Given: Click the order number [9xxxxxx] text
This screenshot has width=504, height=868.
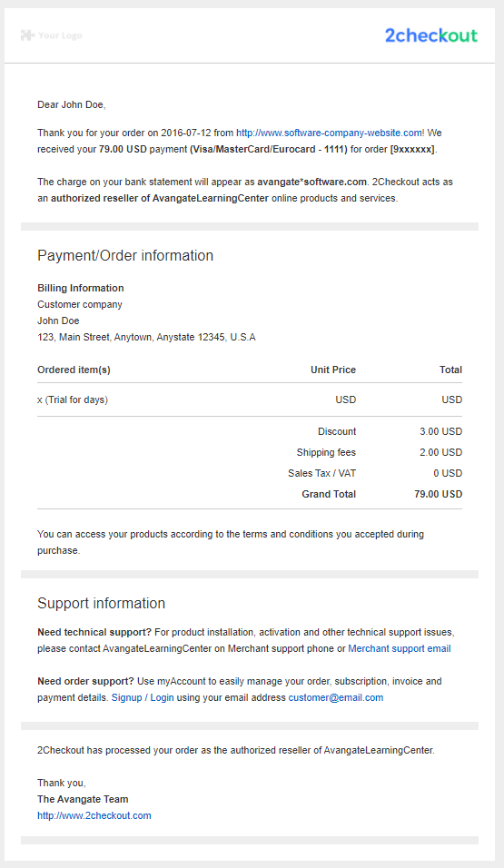Looking at the screenshot, I should [x=412, y=149].
